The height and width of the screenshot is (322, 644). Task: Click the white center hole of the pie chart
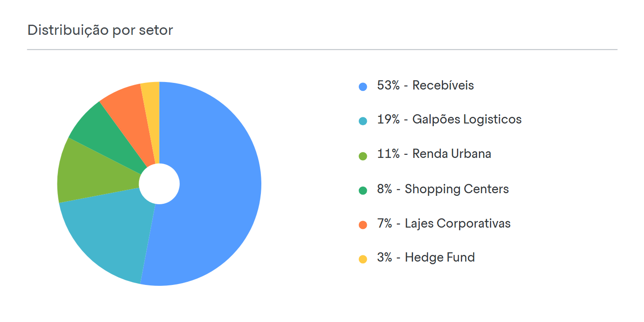[x=159, y=184]
